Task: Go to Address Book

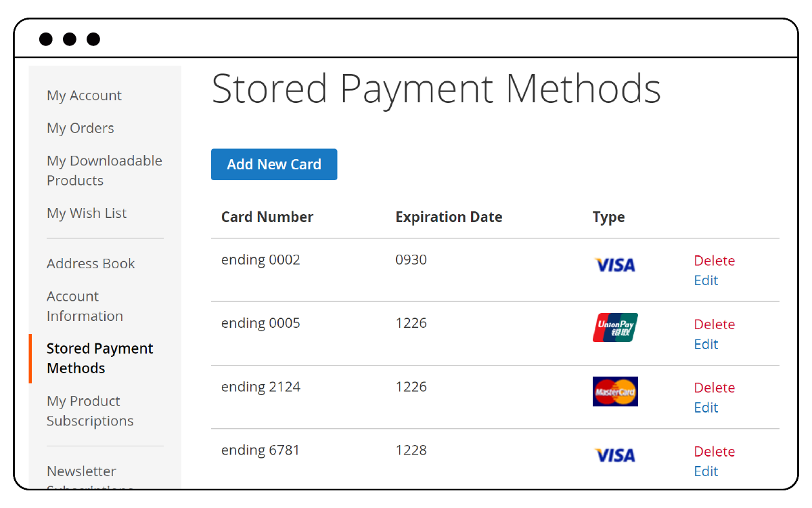Action: [91, 263]
